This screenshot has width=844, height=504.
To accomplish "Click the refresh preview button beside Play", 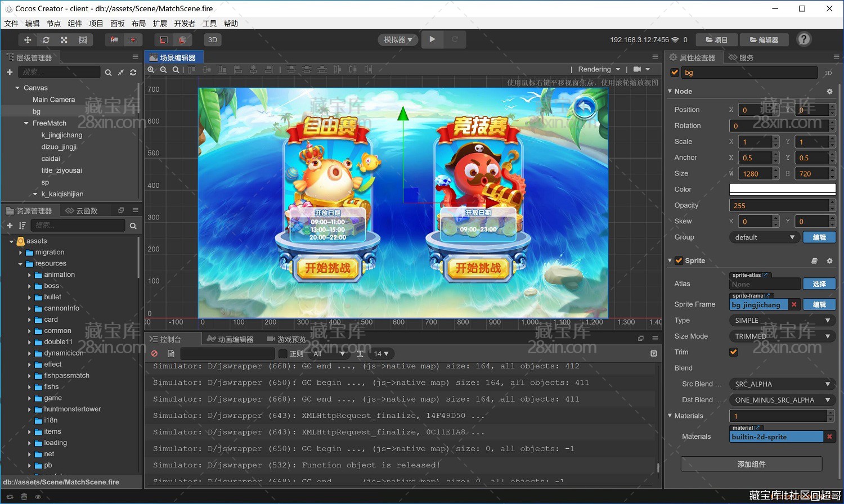I will 455,39.
